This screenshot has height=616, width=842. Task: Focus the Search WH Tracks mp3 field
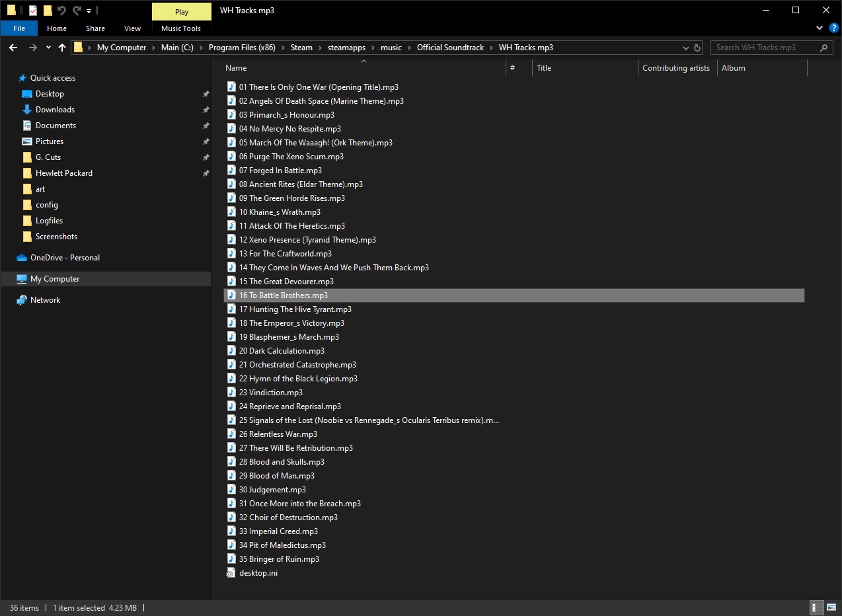(771, 48)
